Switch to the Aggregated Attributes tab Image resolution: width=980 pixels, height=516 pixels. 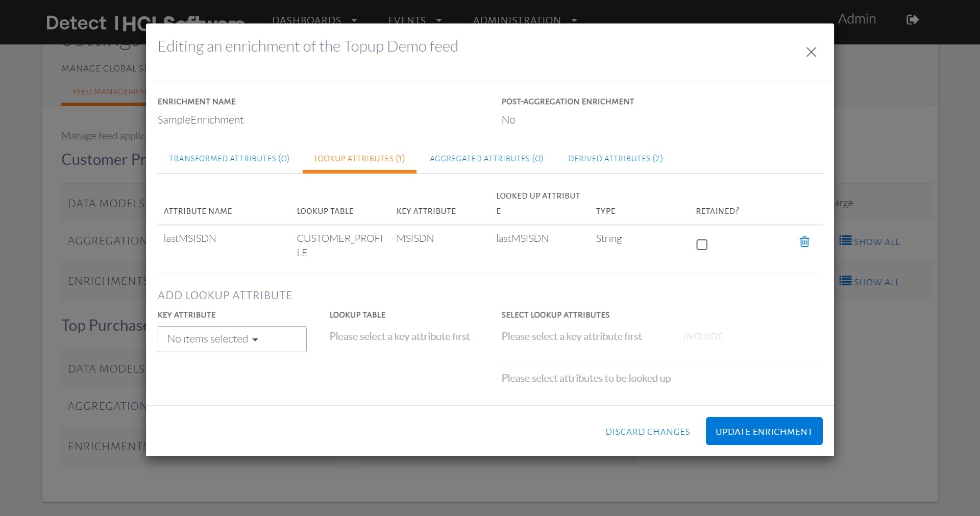(486, 159)
